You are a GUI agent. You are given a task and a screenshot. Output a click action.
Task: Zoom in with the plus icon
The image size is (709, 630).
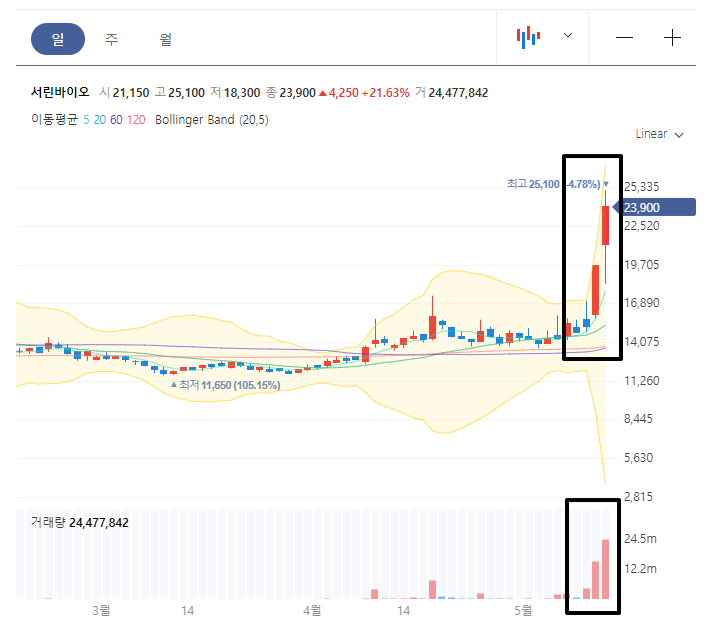point(672,38)
